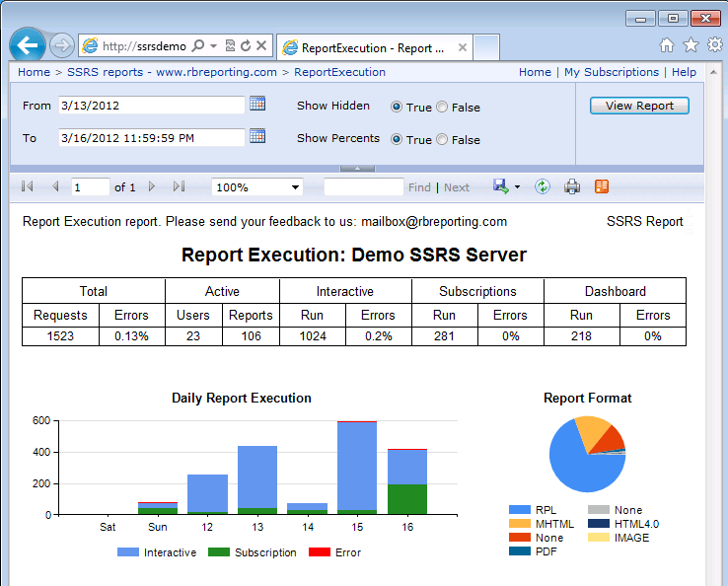Open the export format dropdown arrow
The width and height of the screenshot is (728, 586).
click(x=517, y=187)
